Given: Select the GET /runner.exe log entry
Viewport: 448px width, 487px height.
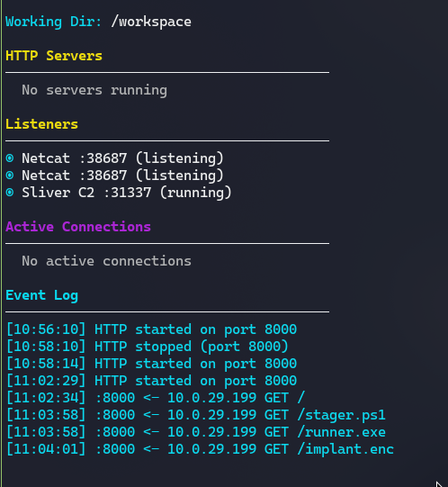Looking at the screenshot, I should (x=196, y=432).
